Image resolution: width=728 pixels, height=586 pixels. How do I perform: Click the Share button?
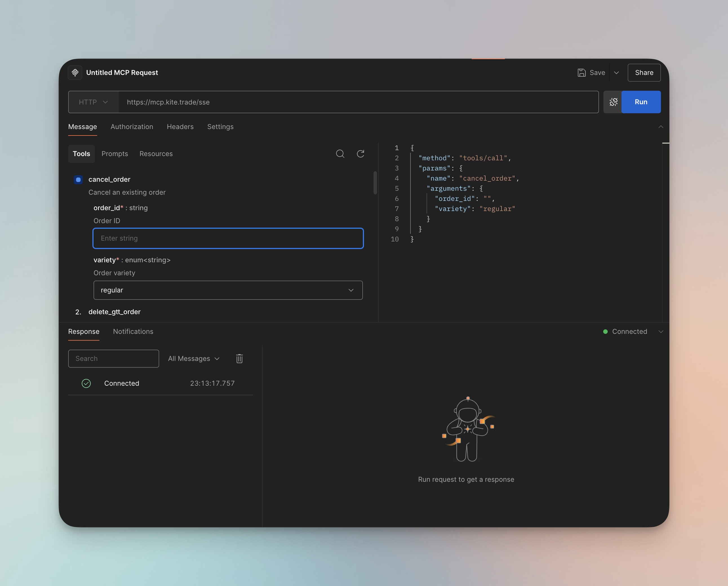coord(644,73)
